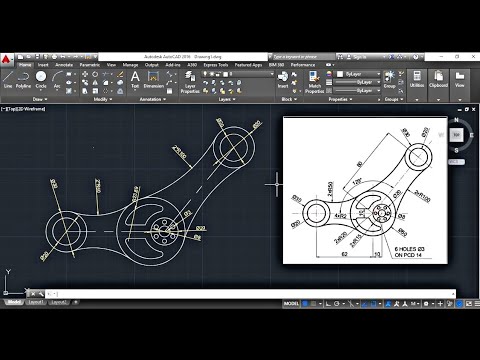
Task: Choose the Rotate tool in Modify panel
Action: (95, 74)
